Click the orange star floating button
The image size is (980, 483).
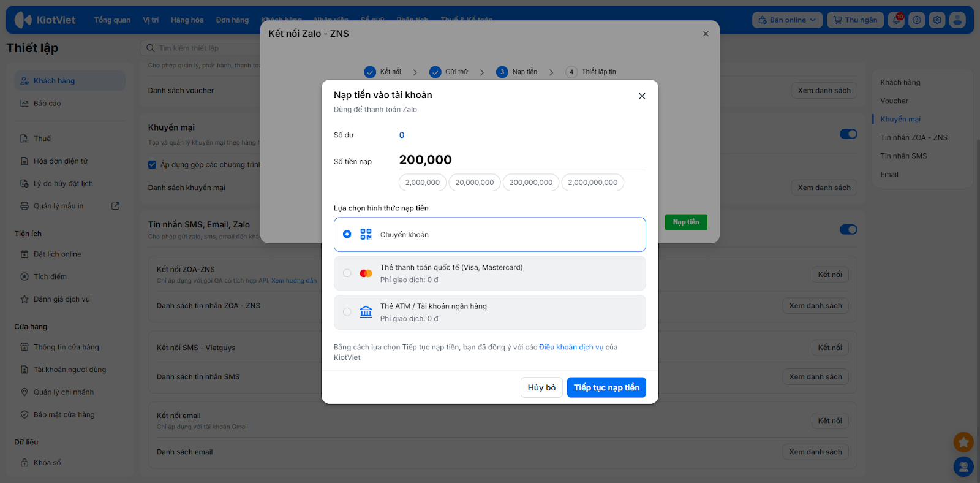pyautogui.click(x=963, y=441)
